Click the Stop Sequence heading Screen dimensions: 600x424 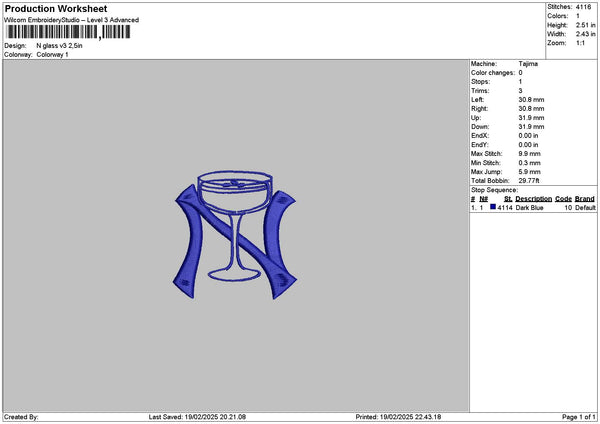pyautogui.click(x=494, y=190)
